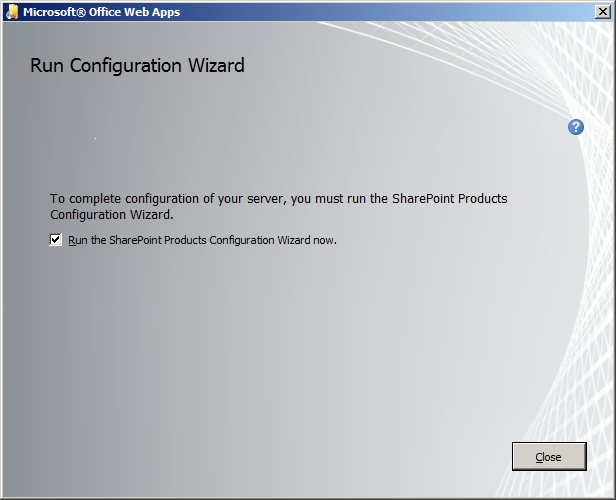Click the Close button

coord(549,456)
